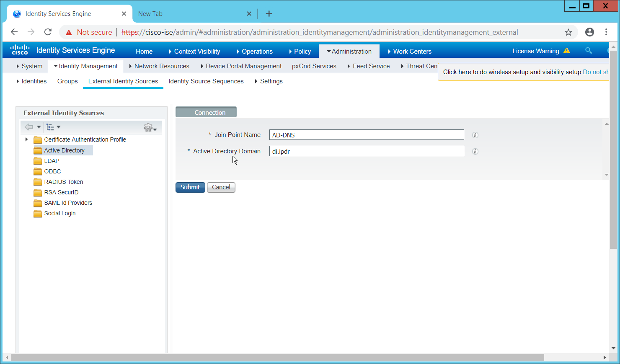Click the Join Point Name input field

[x=366, y=135]
